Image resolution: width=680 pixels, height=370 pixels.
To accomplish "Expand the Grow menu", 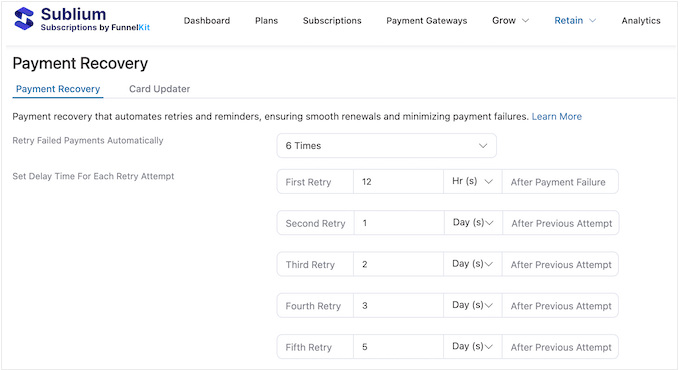I will point(510,20).
